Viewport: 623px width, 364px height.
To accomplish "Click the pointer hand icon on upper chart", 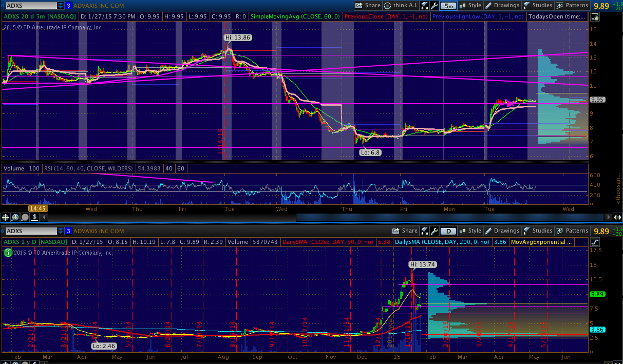I will click(595, 16).
